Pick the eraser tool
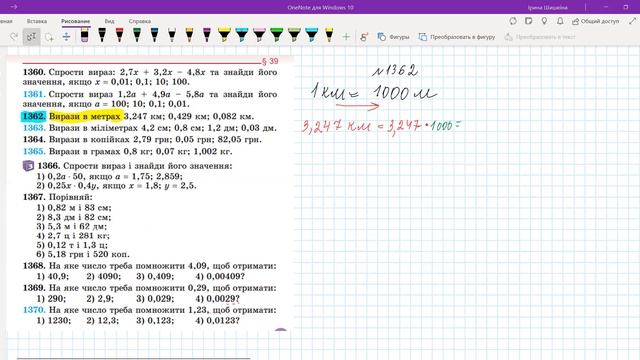Screen dimensions: 640x360 click(x=84, y=35)
